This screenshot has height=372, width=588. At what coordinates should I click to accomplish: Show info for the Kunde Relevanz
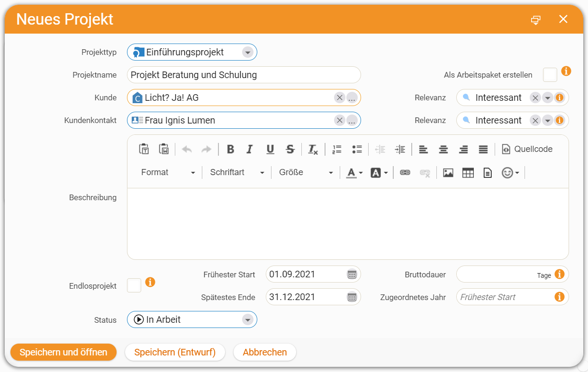[x=560, y=97]
